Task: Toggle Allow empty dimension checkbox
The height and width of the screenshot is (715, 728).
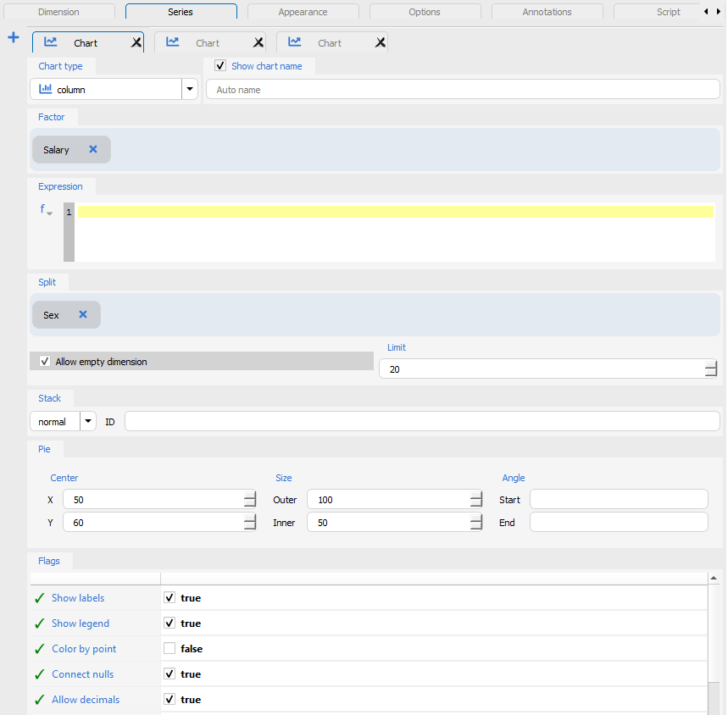Action: [45, 362]
